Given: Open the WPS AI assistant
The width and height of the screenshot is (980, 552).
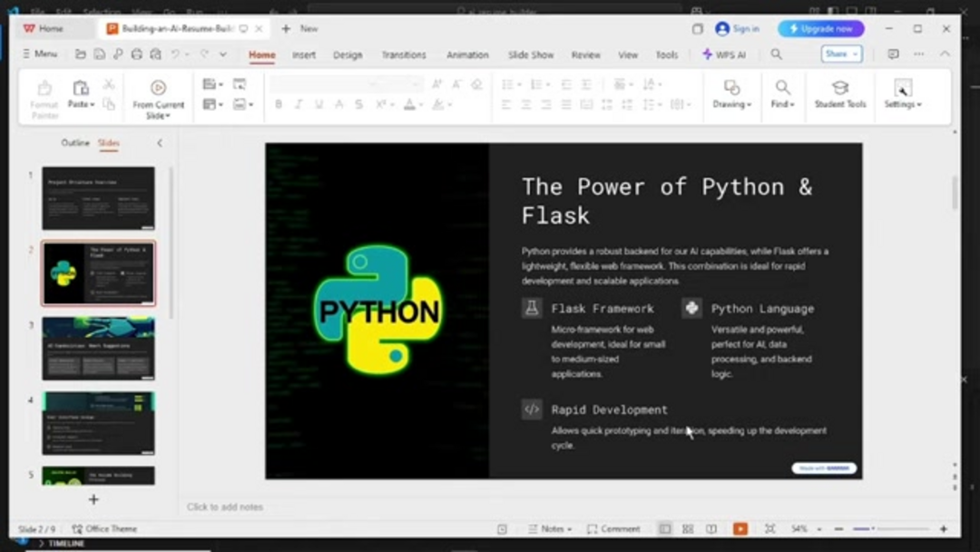Looking at the screenshot, I should (724, 54).
